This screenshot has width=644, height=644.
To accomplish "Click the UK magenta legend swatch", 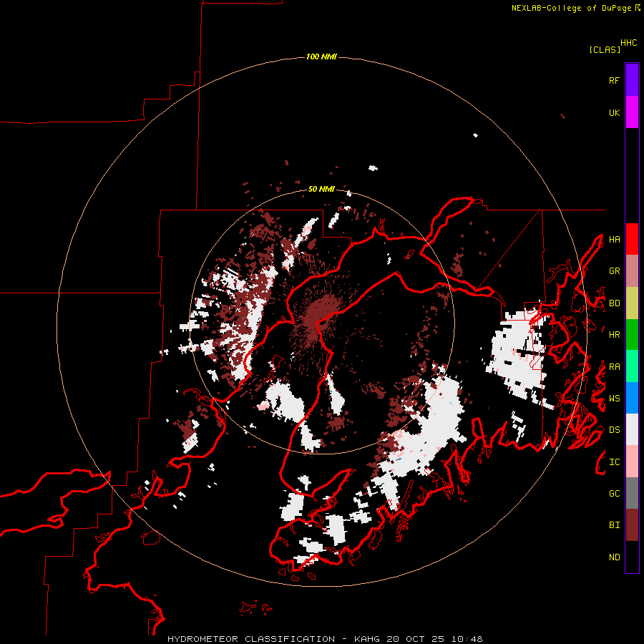I will [x=632, y=112].
